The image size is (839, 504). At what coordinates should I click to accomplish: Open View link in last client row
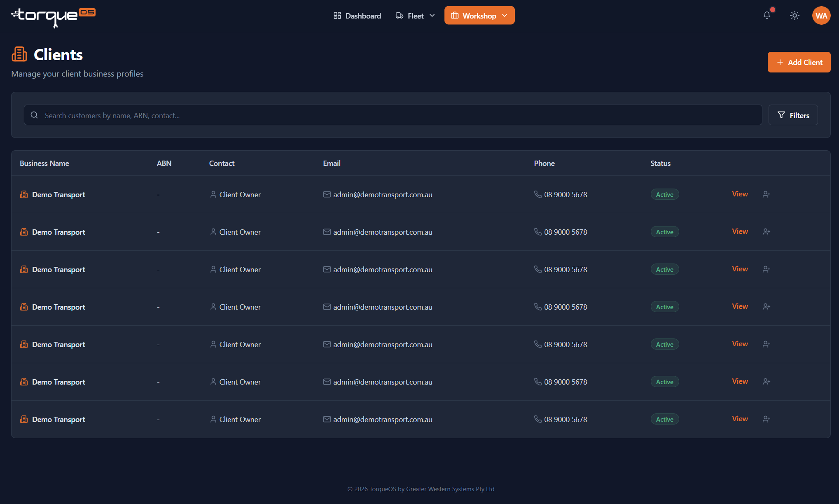tap(740, 419)
